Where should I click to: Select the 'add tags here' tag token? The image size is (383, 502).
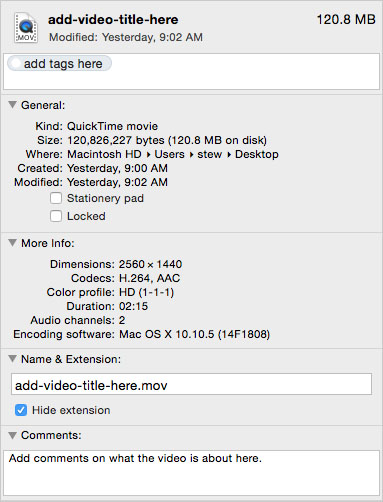(x=59, y=63)
